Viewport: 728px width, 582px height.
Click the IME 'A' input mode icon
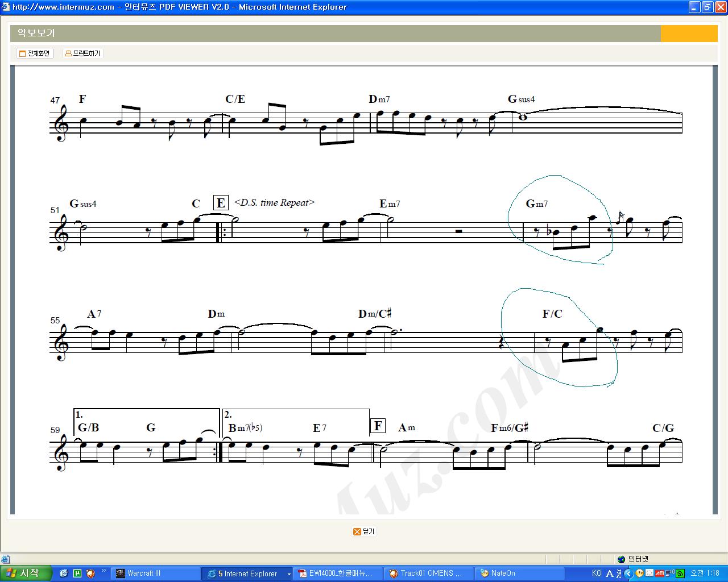[610, 573]
